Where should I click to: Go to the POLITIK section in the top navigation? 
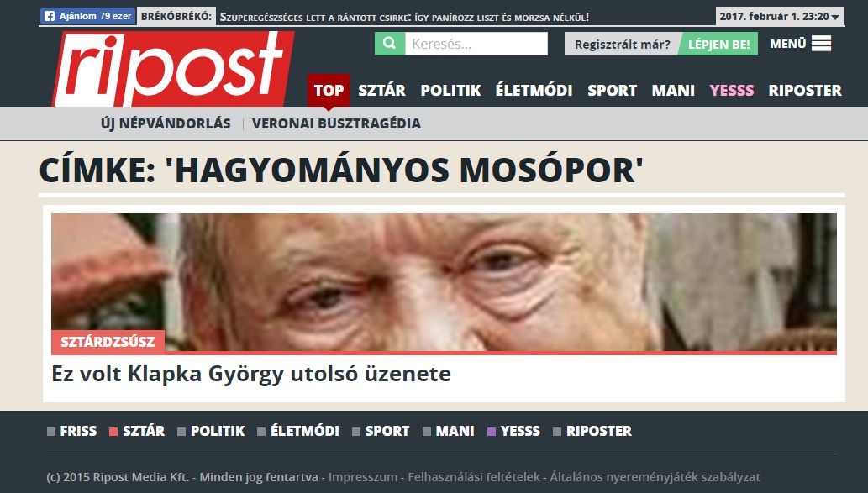pos(450,90)
